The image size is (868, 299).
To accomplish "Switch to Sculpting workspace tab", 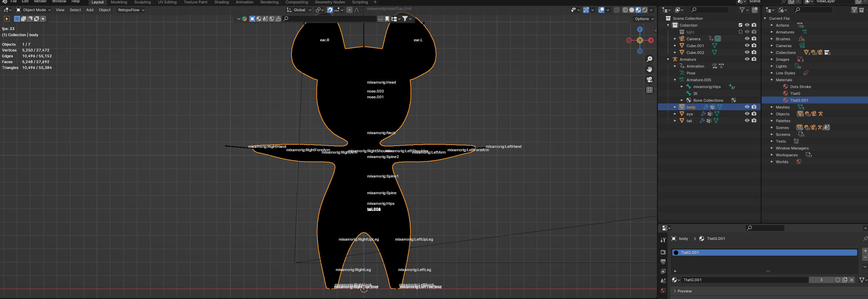I will [x=143, y=2].
